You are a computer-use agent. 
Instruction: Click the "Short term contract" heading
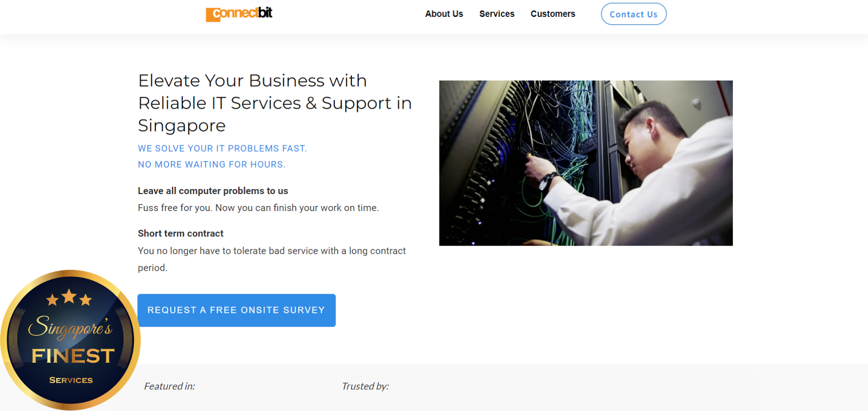(180, 233)
